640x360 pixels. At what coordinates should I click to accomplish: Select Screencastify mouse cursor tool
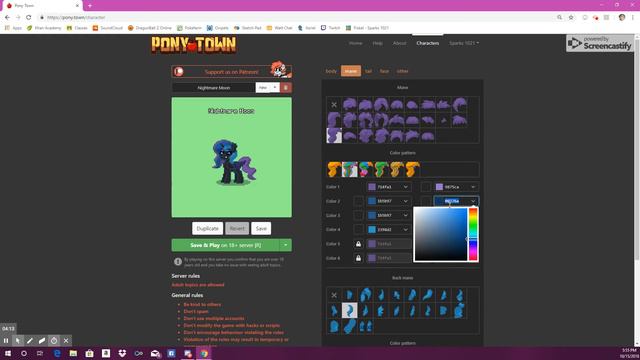(18, 340)
